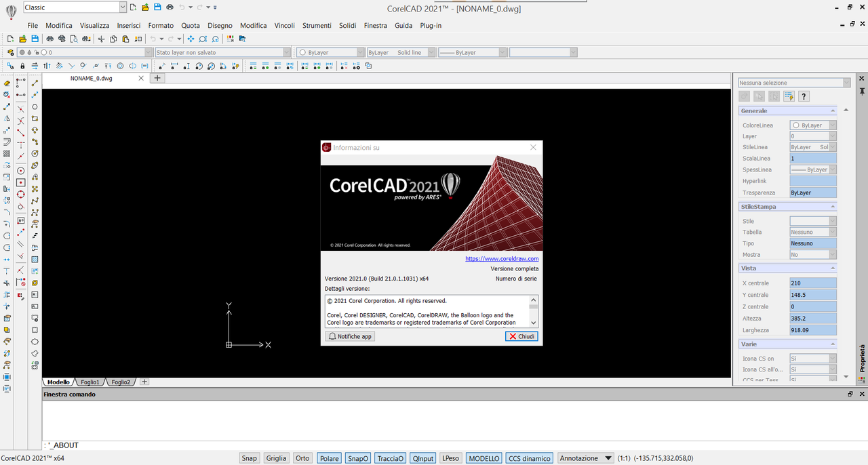868x465 pixels.
Task: Open the Classic workspace dropdown
Action: [122, 7]
